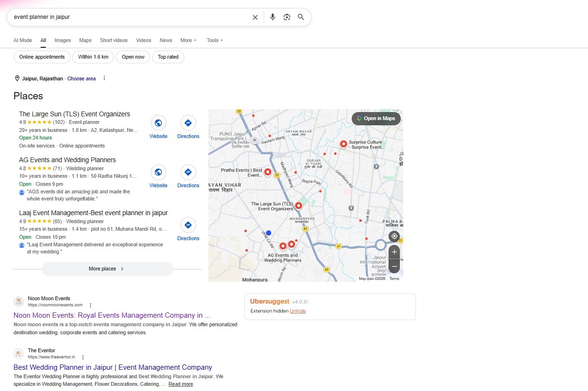Toggle the Open now filter chip
Viewport: 588px width, 391px height.
[133, 57]
